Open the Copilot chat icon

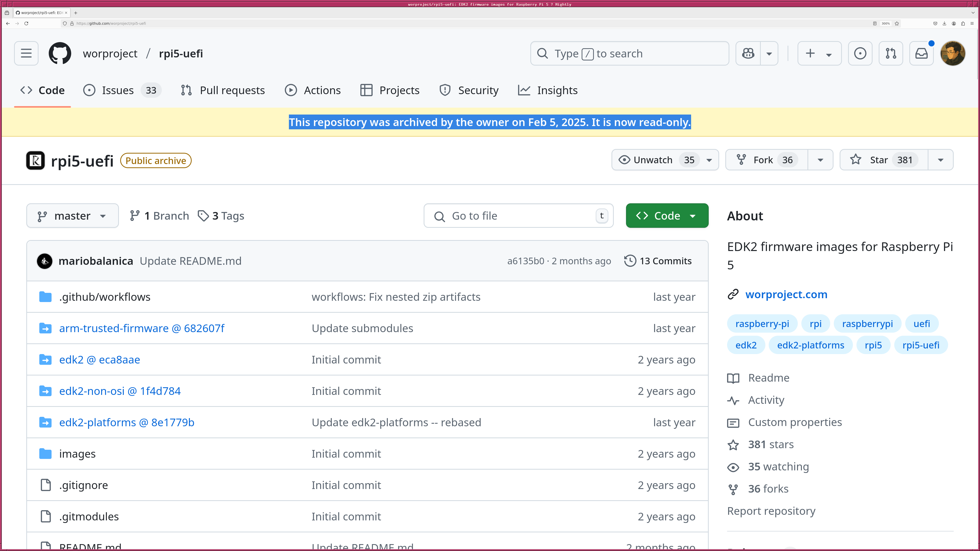(x=748, y=53)
